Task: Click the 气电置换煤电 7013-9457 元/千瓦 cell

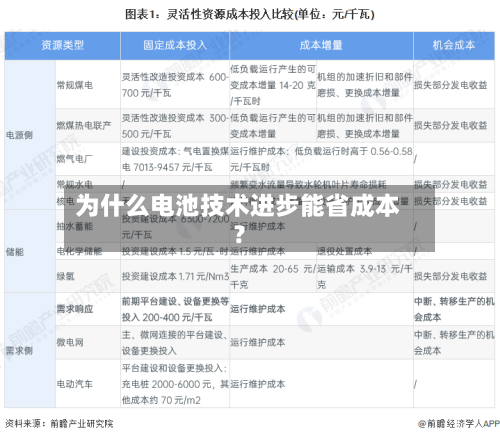Action: click(175, 159)
